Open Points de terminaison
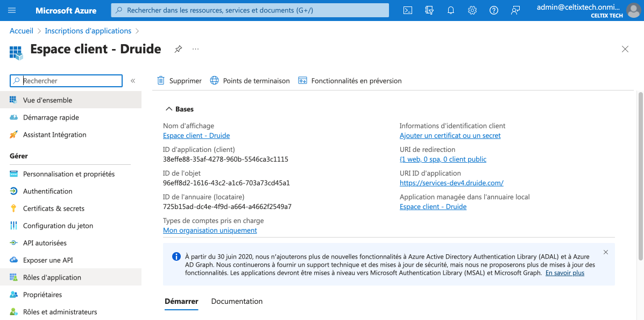 tap(256, 81)
